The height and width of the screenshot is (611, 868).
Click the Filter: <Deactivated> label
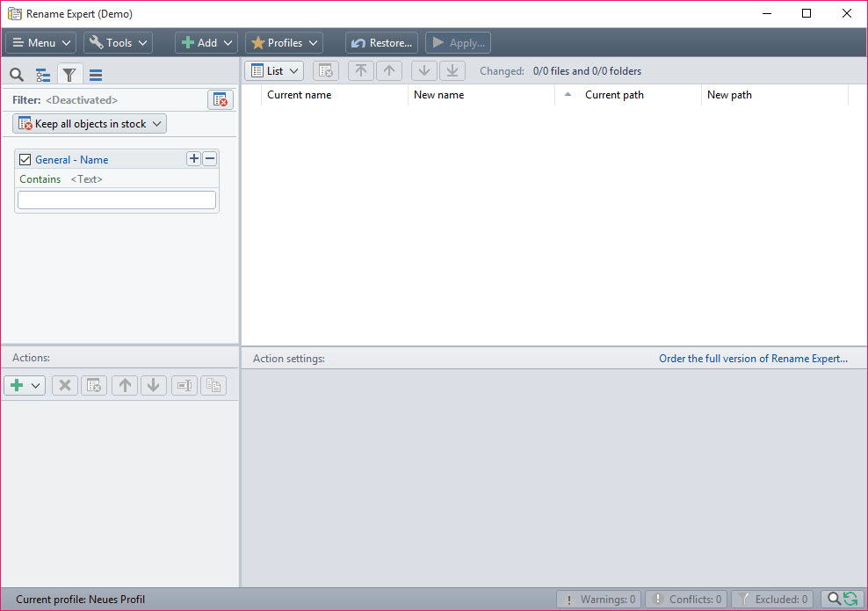pos(65,100)
